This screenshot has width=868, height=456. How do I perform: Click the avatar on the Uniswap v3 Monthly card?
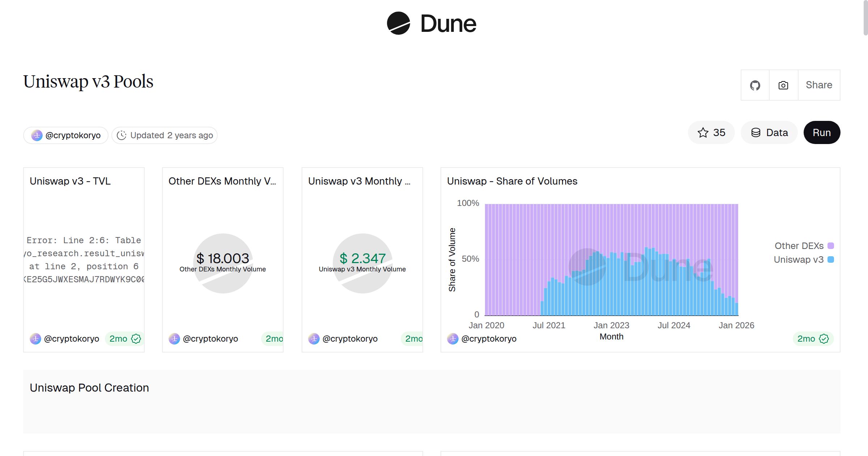(x=314, y=339)
